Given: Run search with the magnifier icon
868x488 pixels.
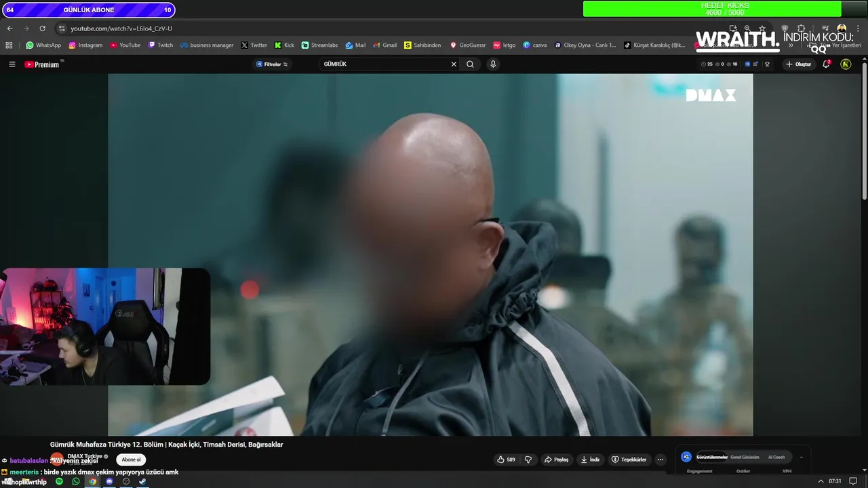Looking at the screenshot, I should click(x=470, y=64).
